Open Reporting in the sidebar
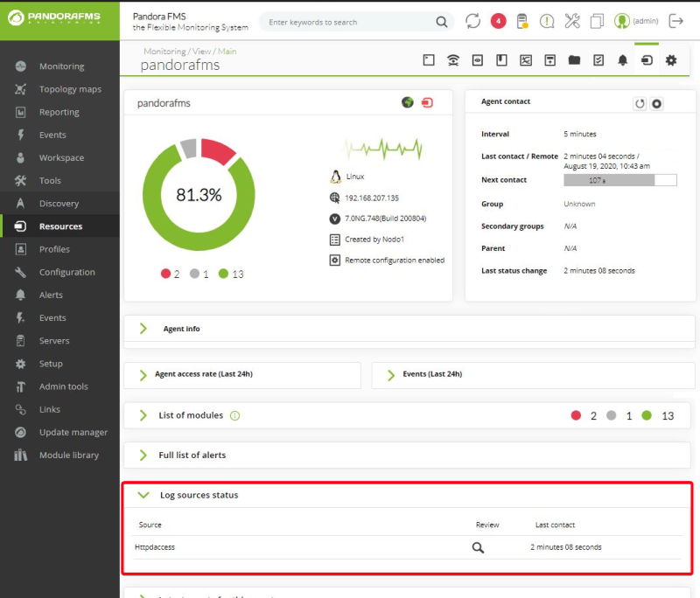The image size is (700, 598). pos(59,112)
